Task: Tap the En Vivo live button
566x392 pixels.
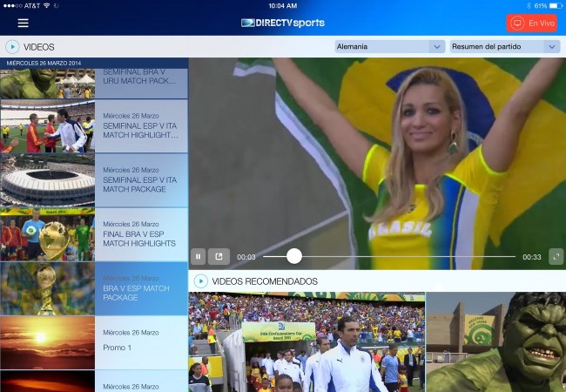Action: (531, 24)
